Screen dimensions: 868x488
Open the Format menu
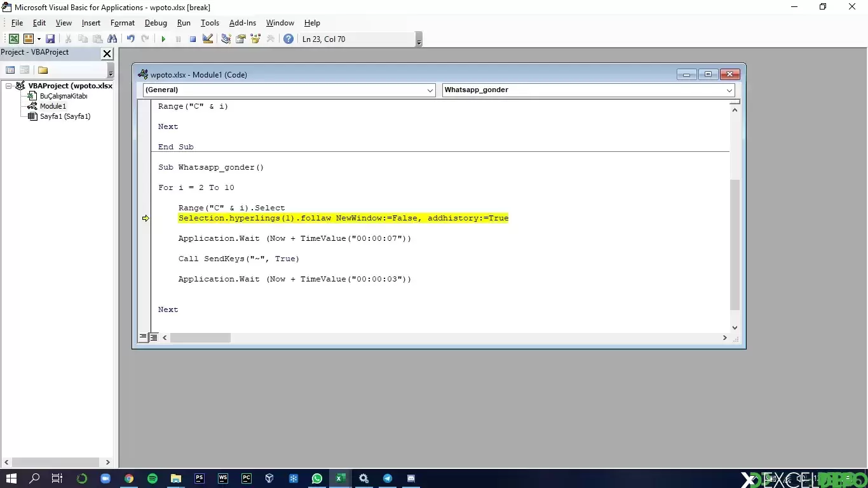[x=123, y=23]
